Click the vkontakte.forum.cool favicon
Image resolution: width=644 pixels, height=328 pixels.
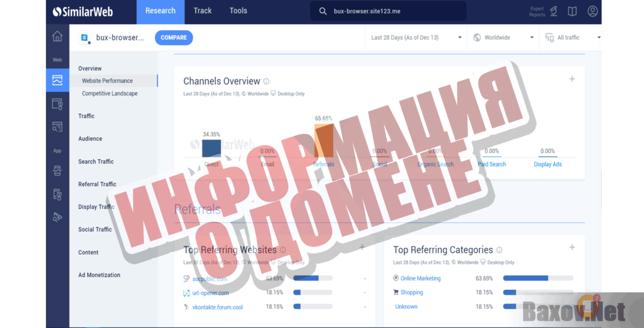(x=186, y=307)
